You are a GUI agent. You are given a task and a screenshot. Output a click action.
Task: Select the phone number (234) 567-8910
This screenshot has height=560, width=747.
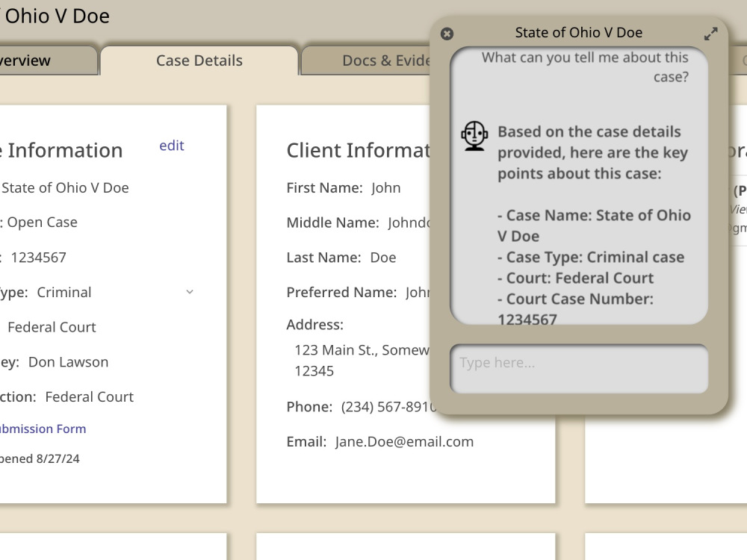coord(387,407)
